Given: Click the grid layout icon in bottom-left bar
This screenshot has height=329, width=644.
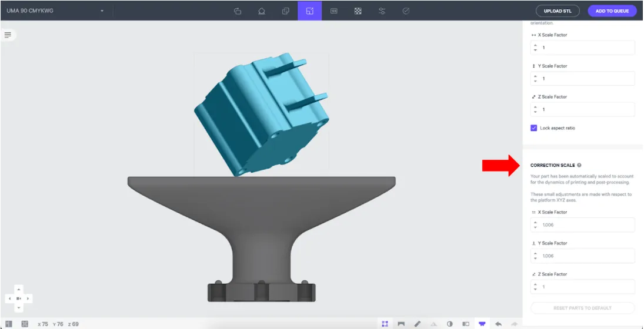Looking at the screenshot, I should click(x=25, y=324).
